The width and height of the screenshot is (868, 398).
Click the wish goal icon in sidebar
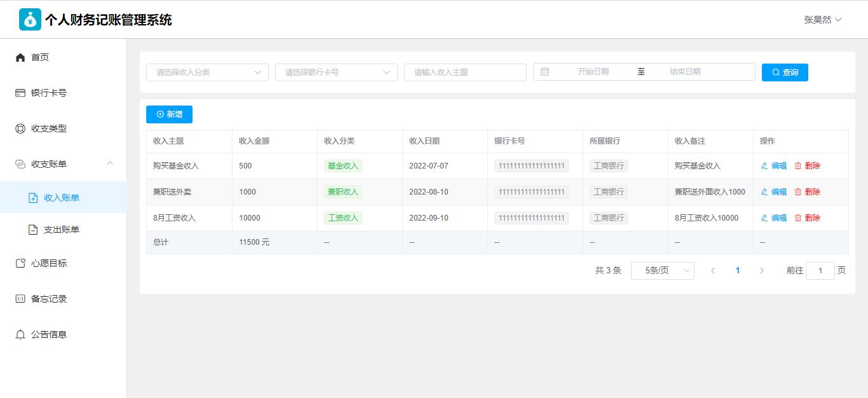coord(20,263)
